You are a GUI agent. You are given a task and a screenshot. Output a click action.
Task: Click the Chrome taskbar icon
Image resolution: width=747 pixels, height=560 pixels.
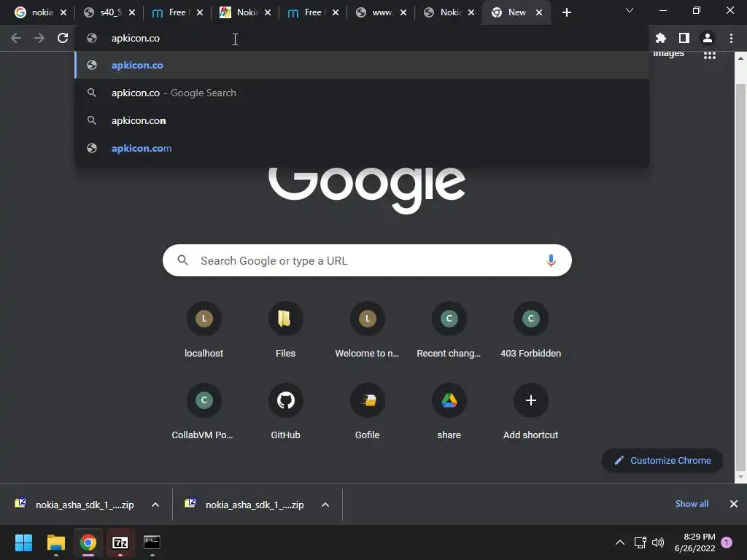88,542
